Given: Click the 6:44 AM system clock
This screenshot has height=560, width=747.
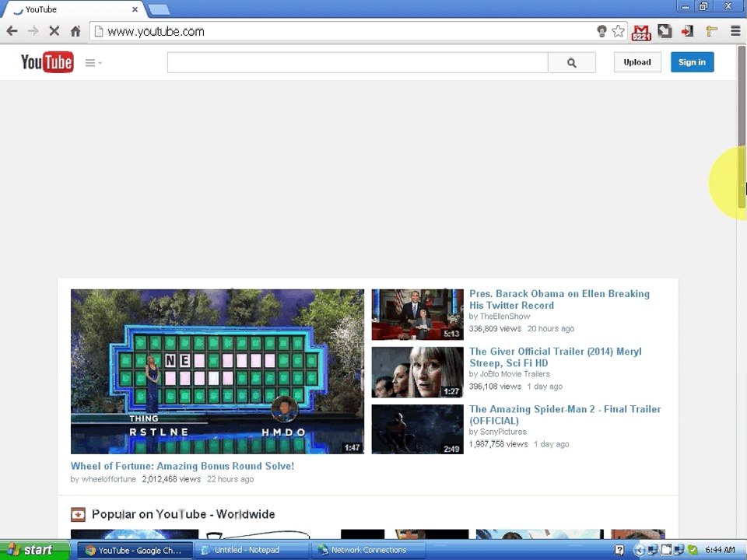Looking at the screenshot, I should click(x=720, y=550).
